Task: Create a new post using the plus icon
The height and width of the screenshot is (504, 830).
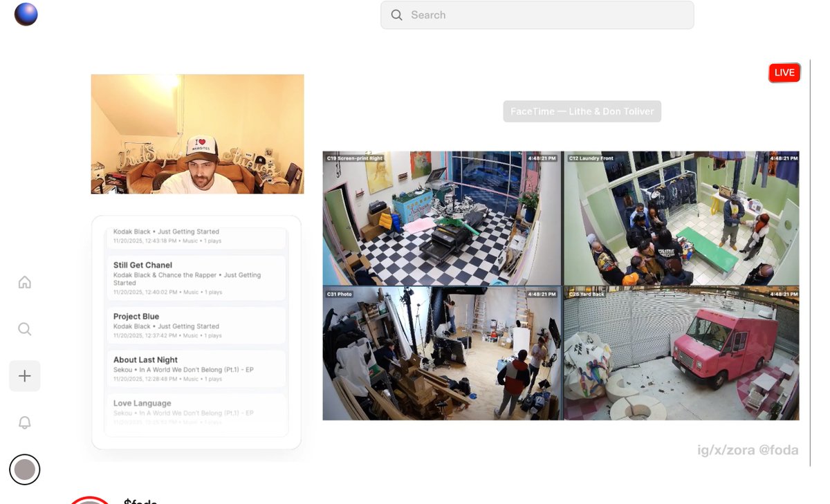Action: pyautogui.click(x=25, y=375)
